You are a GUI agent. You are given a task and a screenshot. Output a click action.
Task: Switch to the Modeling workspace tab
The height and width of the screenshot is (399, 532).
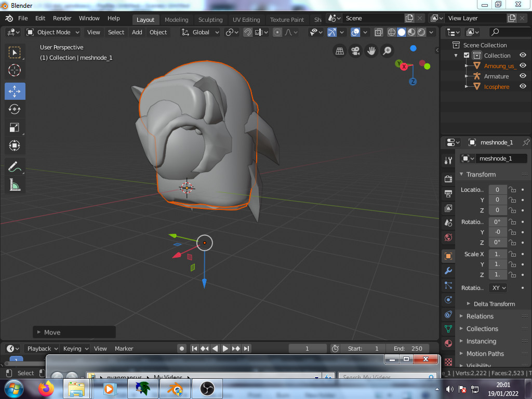pos(176,18)
